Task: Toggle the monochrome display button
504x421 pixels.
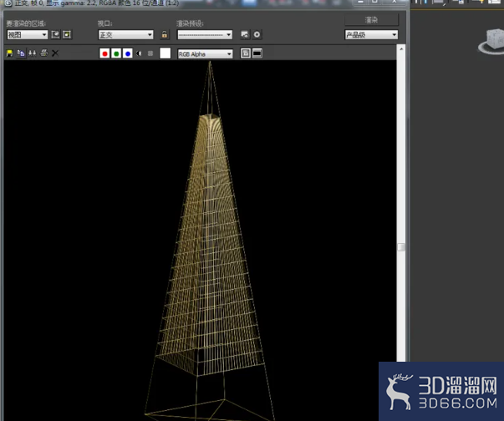Action: (150, 53)
